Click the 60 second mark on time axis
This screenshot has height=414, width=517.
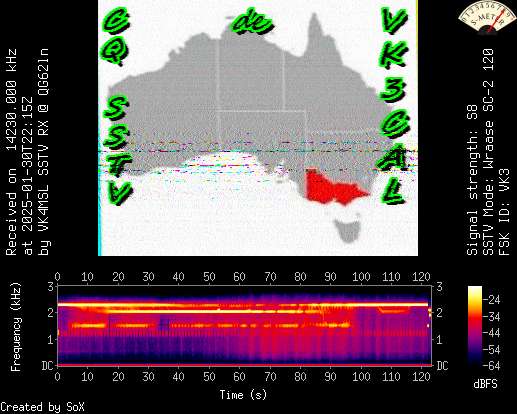[239, 377]
